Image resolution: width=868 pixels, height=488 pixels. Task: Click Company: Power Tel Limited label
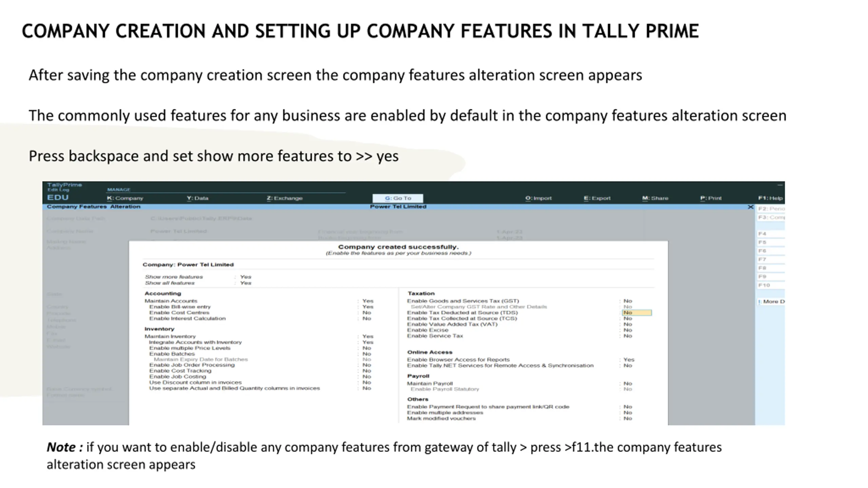(x=188, y=265)
